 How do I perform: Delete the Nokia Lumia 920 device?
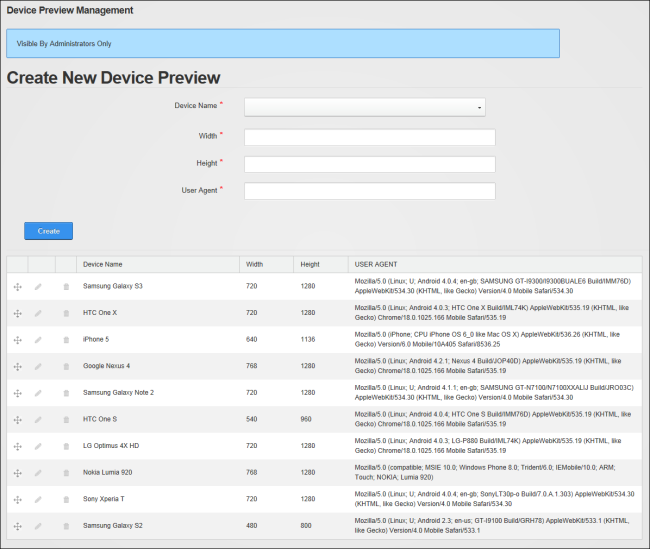click(66, 473)
